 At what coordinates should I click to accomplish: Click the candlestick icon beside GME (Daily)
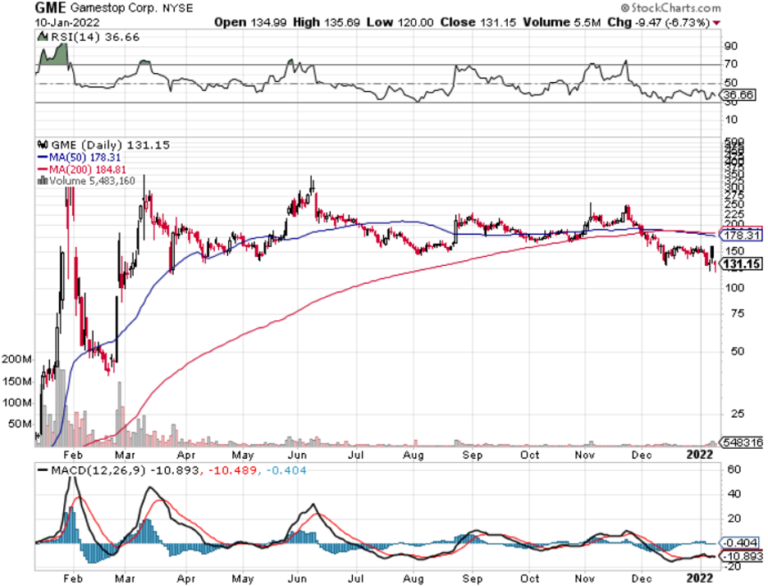click(41, 145)
